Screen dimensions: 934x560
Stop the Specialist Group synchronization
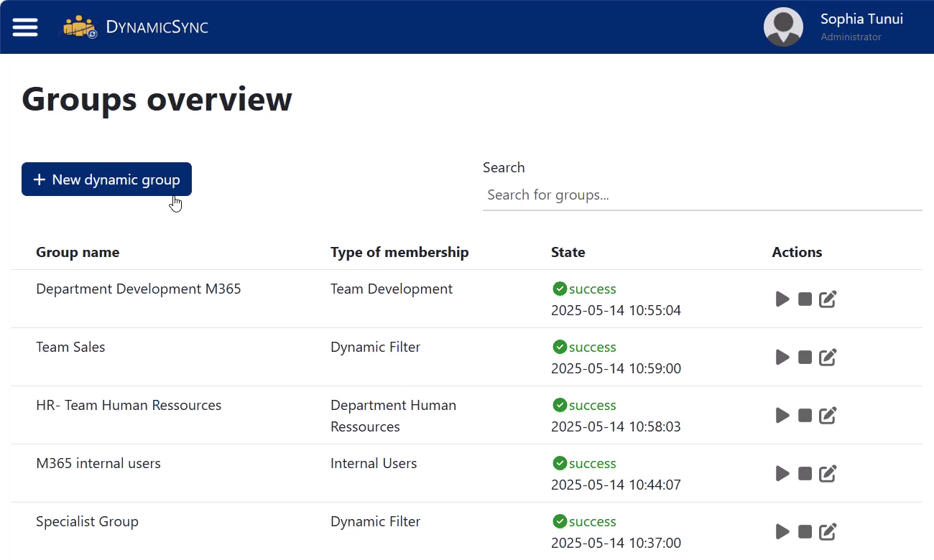805,531
